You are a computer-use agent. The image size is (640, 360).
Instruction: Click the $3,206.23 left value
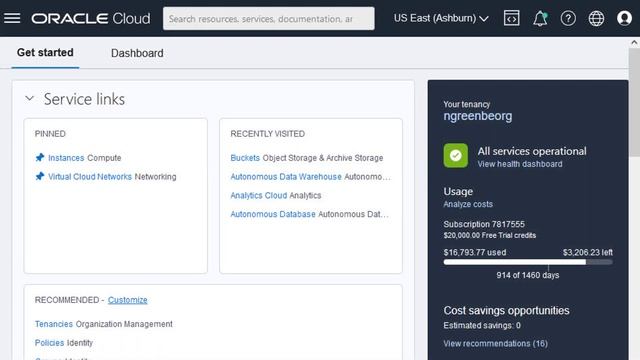coord(588,252)
